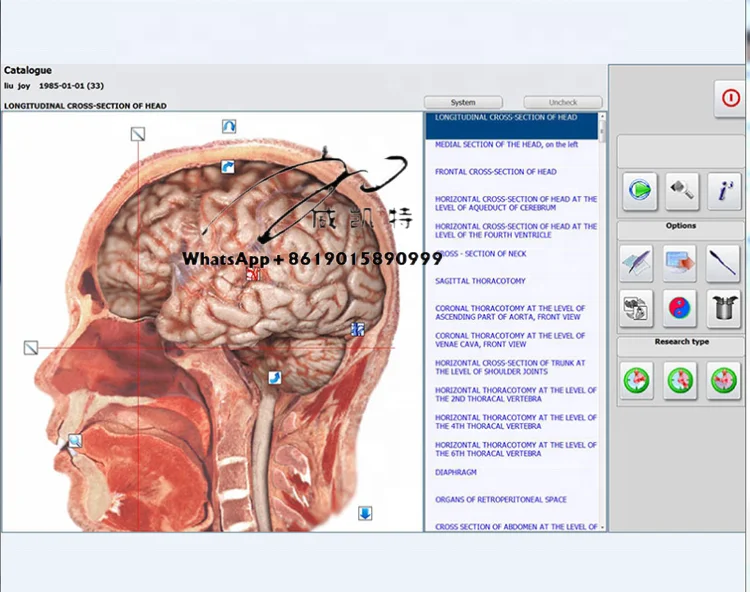Select LONGITUDINAL CROSS-SECTION OF HEAD in the list
Viewport: 750px width, 592px height.
pyautogui.click(x=512, y=126)
